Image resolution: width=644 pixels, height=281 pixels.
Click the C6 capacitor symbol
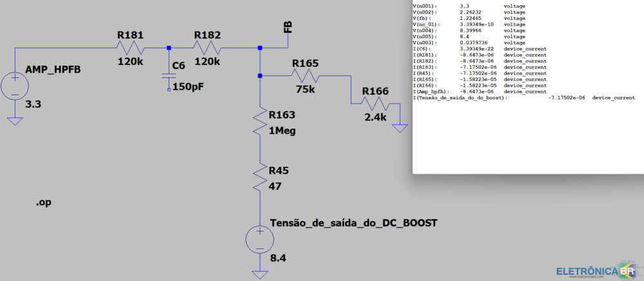[169, 74]
